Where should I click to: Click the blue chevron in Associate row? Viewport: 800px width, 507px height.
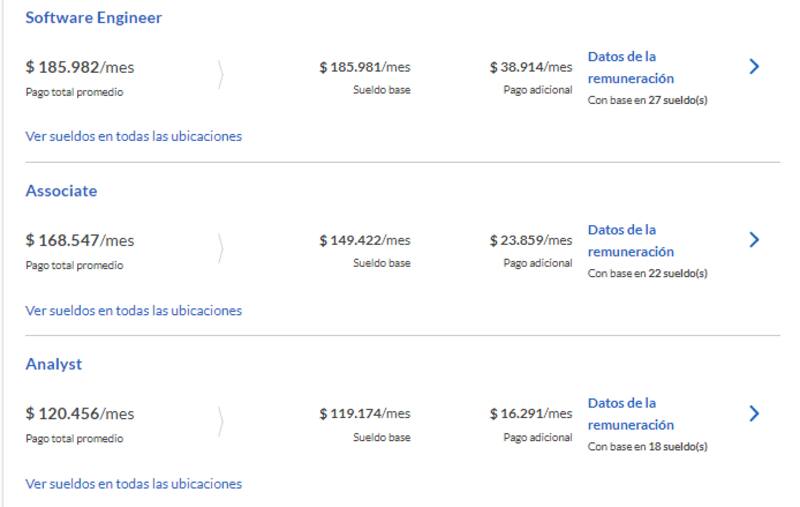pos(754,240)
